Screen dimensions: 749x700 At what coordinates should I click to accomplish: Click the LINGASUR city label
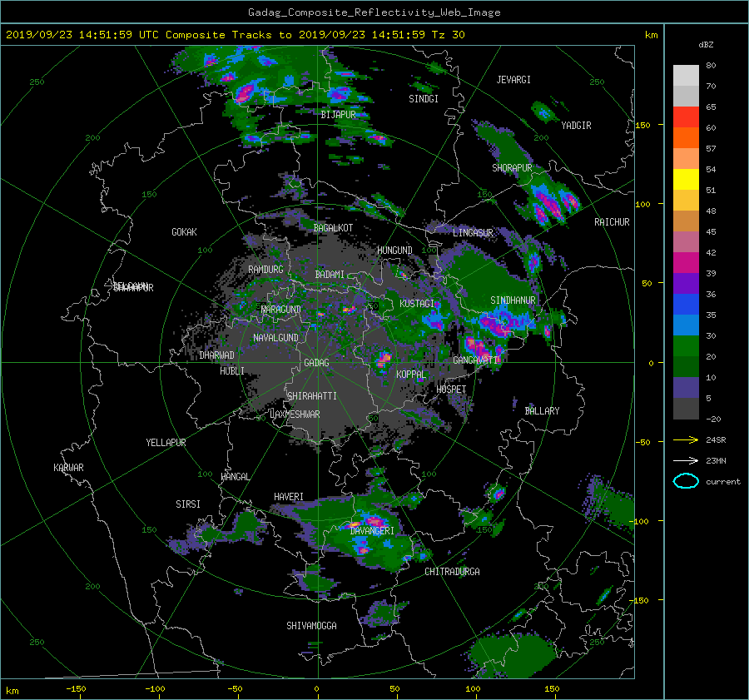473,233
